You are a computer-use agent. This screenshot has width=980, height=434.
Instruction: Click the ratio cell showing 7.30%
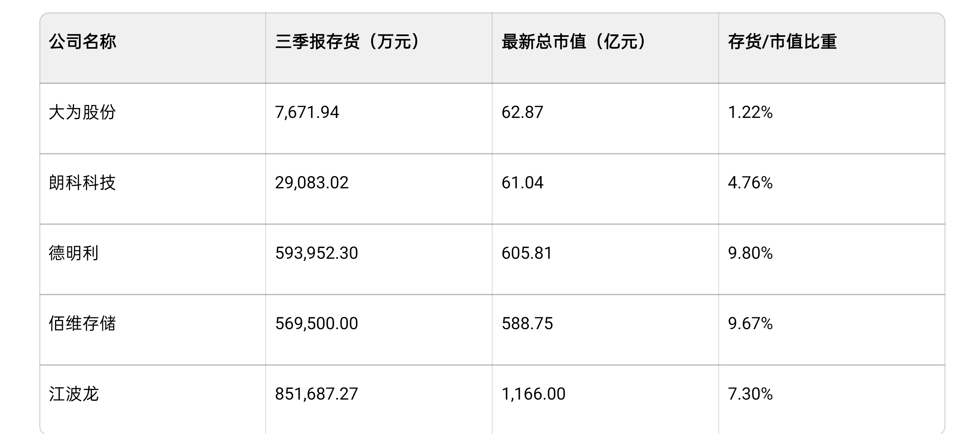[832, 400]
